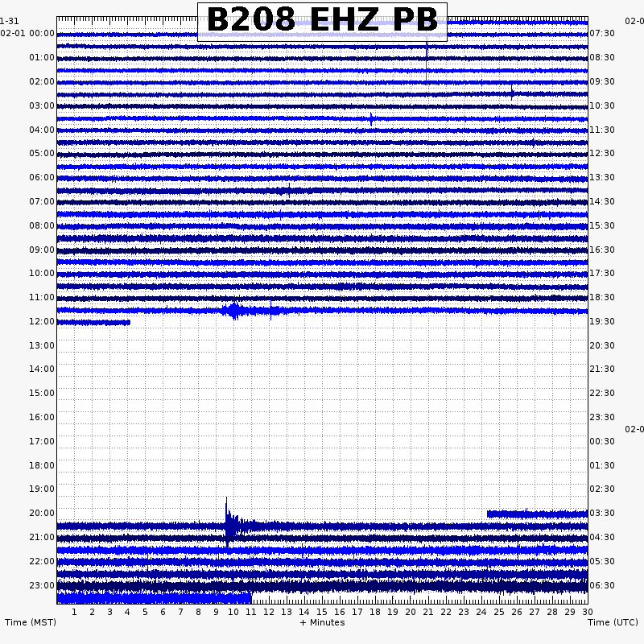Click the 02:00 MST time label

[42, 81]
